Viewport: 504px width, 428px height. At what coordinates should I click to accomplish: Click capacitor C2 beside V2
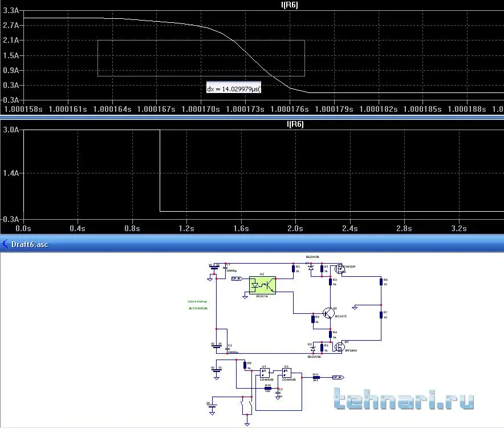click(x=227, y=349)
